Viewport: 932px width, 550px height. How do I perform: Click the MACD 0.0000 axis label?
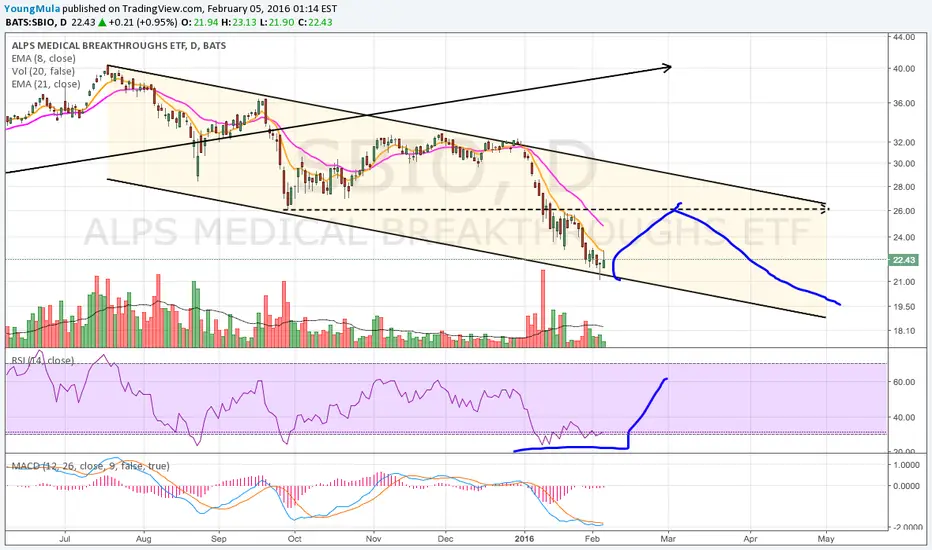[906, 486]
